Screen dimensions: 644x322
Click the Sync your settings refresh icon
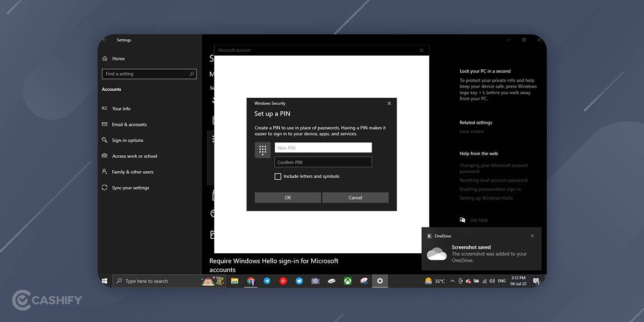[x=106, y=187]
